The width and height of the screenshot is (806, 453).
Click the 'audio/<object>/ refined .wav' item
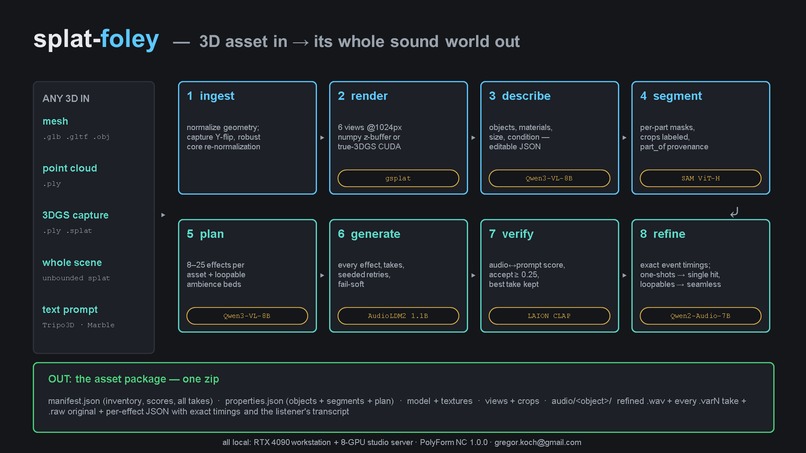[607, 401]
